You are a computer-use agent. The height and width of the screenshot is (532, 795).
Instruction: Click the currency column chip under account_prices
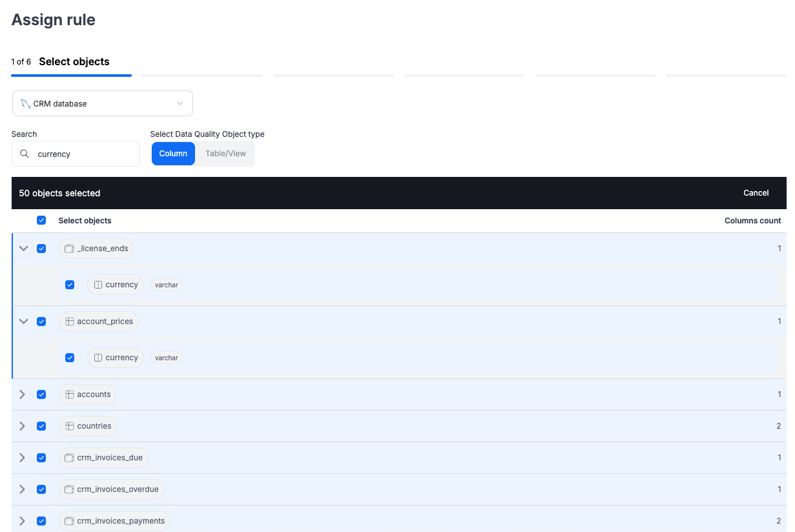pyautogui.click(x=116, y=358)
